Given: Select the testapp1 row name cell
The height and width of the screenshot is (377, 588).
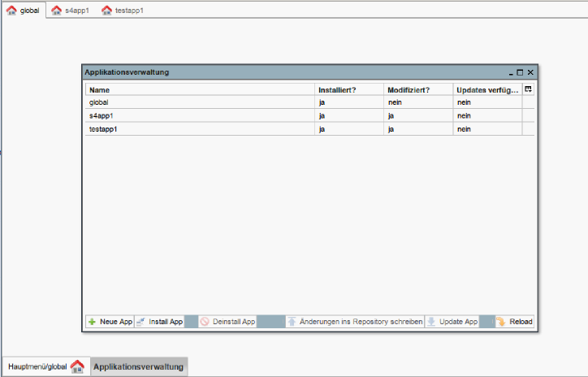Looking at the screenshot, I should 200,129.
